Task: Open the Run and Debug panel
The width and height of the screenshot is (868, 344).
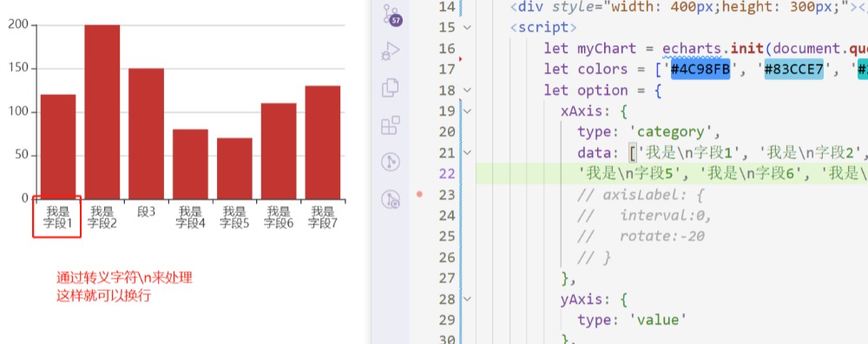Action: (x=391, y=51)
